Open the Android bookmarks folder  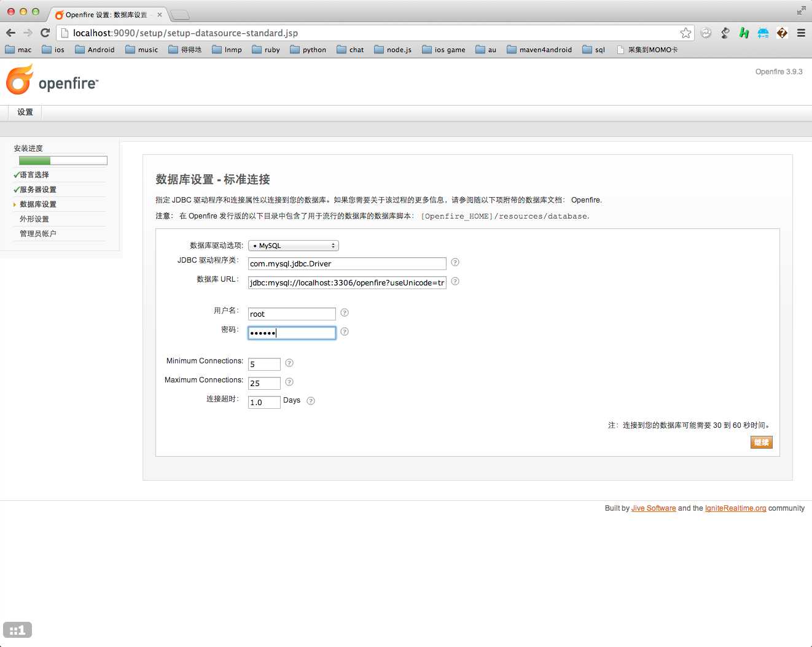coord(95,50)
